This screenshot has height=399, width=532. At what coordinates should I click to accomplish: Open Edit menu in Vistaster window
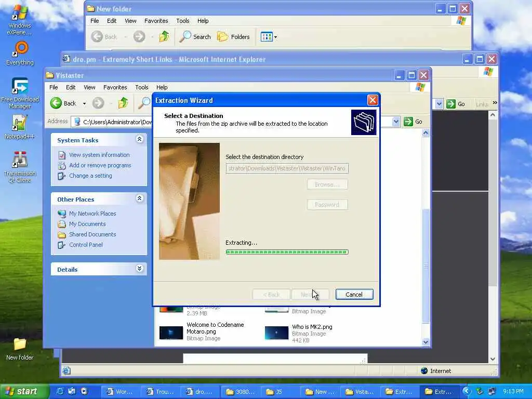(x=71, y=87)
